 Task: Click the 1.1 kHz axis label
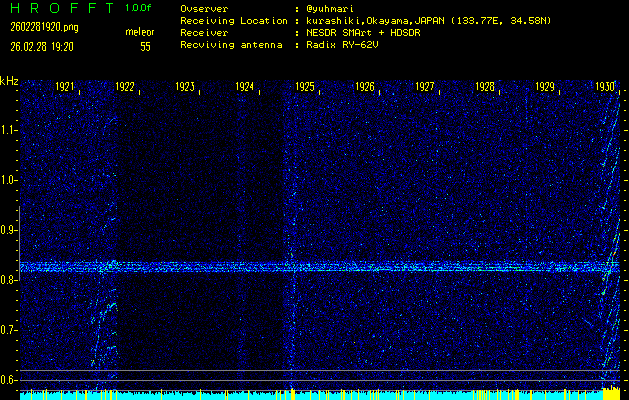8,130
